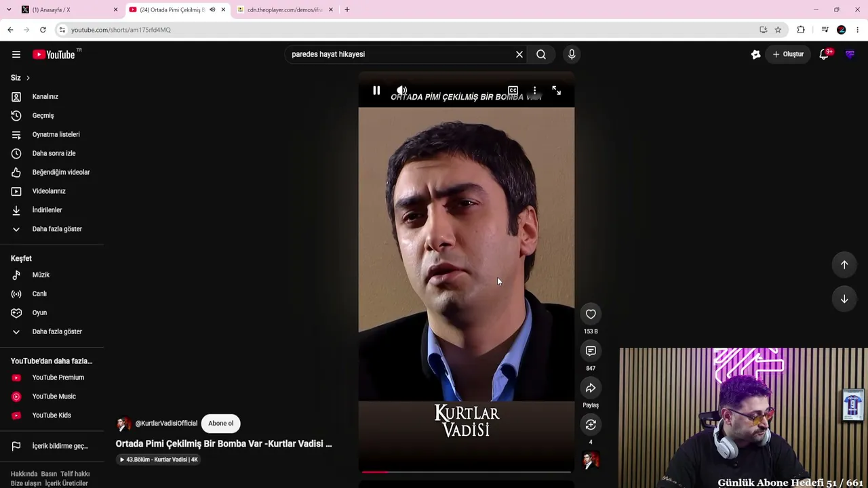This screenshot has width=868, height=488.
Task: Click the Telif hakkı footer link
Action: 75,474
